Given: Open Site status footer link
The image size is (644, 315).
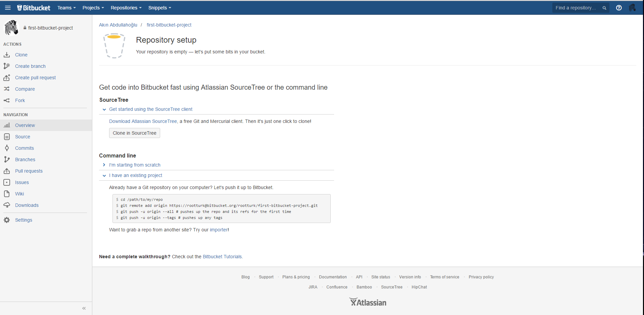Looking at the screenshot, I should tap(381, 277).
